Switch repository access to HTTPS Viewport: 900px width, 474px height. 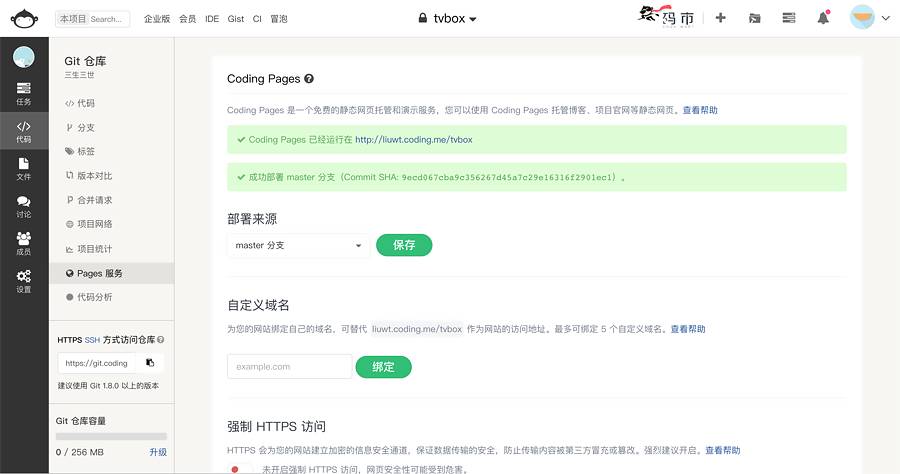tap(69, 340)
